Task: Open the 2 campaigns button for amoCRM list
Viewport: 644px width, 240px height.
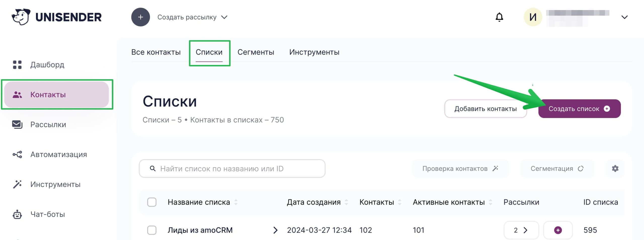Action: tap(521, 230)
